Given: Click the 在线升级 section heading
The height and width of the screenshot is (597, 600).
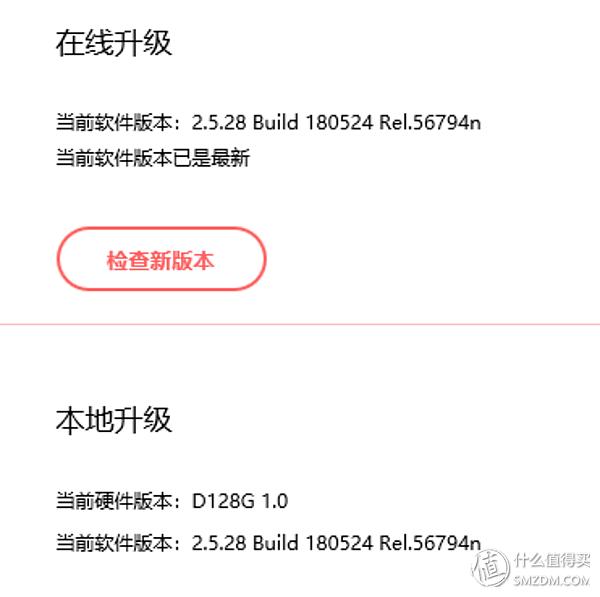Looking at the screenshot, I should click(113, 43).
